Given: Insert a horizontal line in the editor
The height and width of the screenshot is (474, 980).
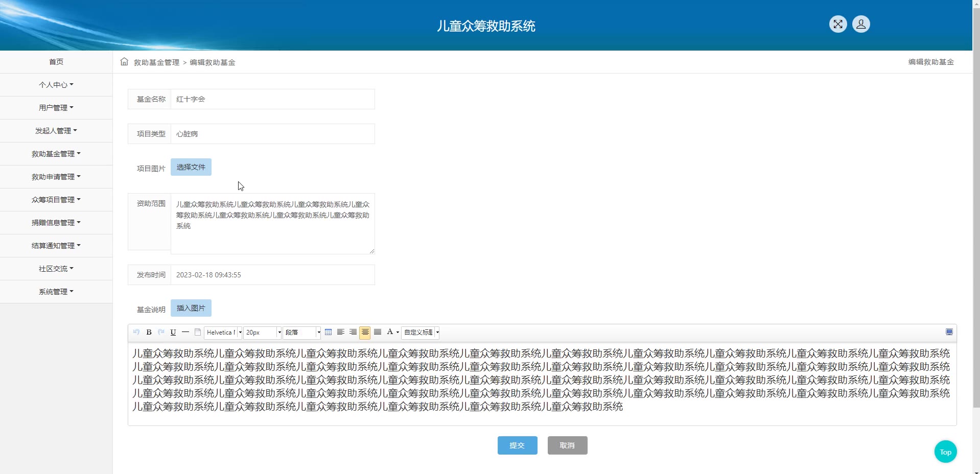Looking at the screenshot, I should 185,332.
